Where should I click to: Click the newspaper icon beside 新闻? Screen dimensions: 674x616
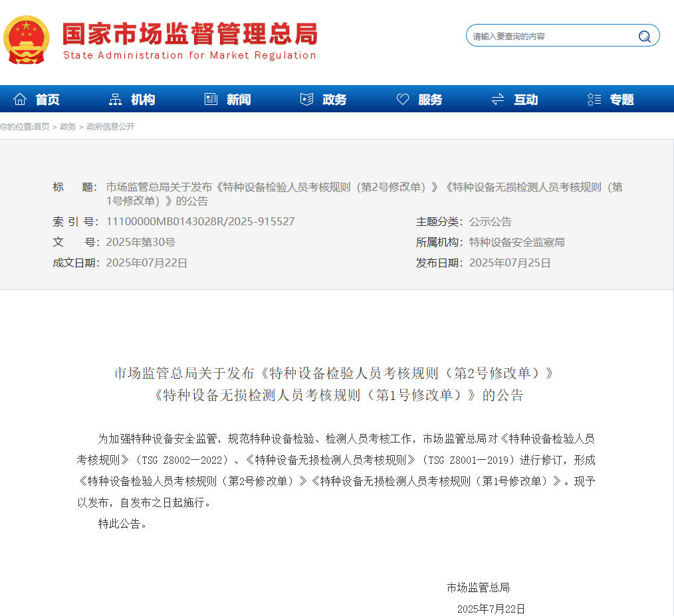211,100
